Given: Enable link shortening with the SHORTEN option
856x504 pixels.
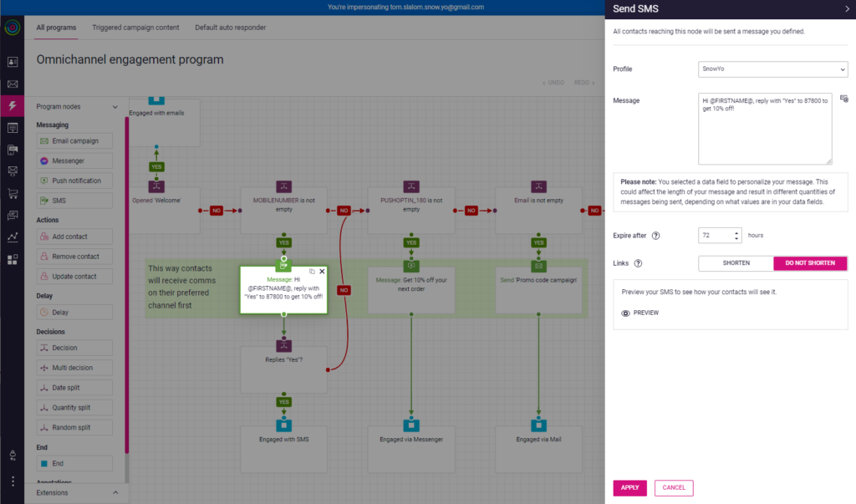Looking at the screenshot, I should (x=736, y=262).
